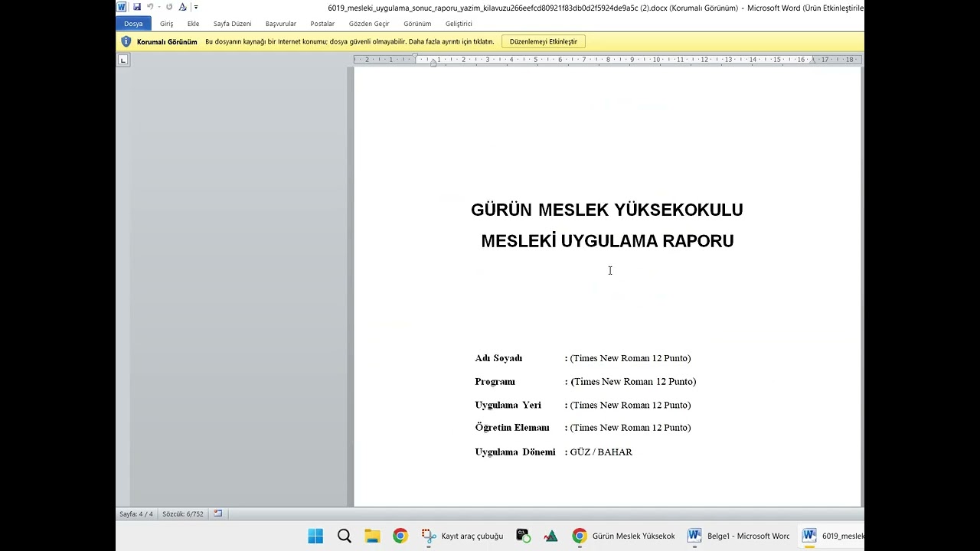980x551 pixels.
Task: Click the heading MESLEKİ UYGULAMA RAPORU
Action: coord(607,241)
